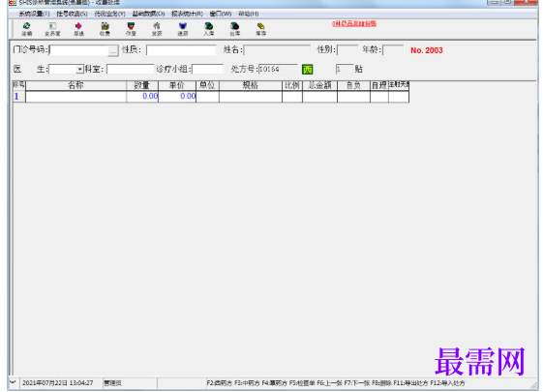
Task: Click the pink arrow toolbar icon
Action: tap(78, 29)
